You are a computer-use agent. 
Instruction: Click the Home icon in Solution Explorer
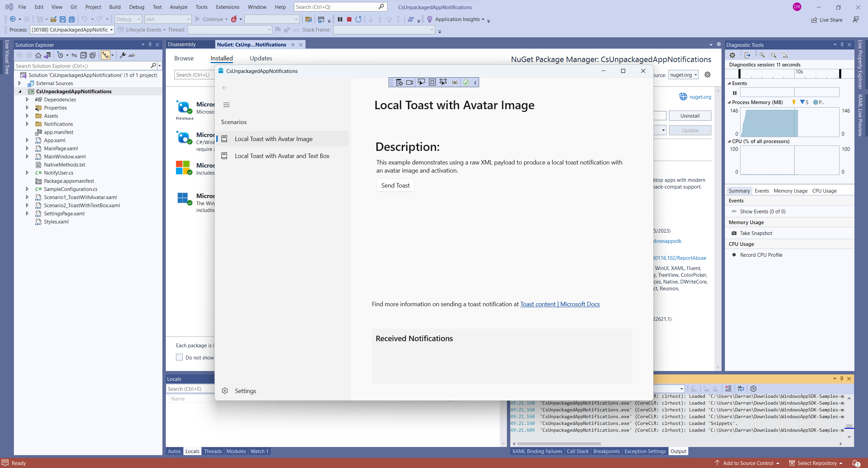tap(38, 55)
